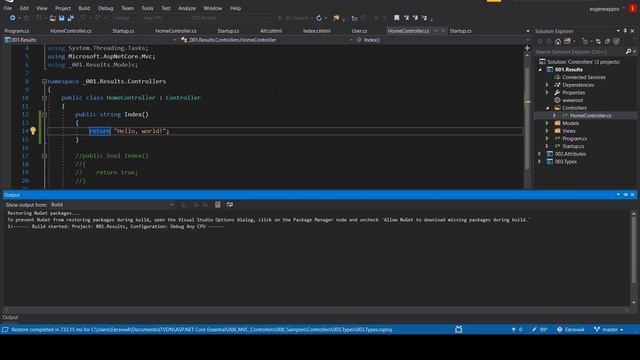The height and width of the screenshot is (360, 640).
Task: Open the File menu
Action: pos(8,8)
